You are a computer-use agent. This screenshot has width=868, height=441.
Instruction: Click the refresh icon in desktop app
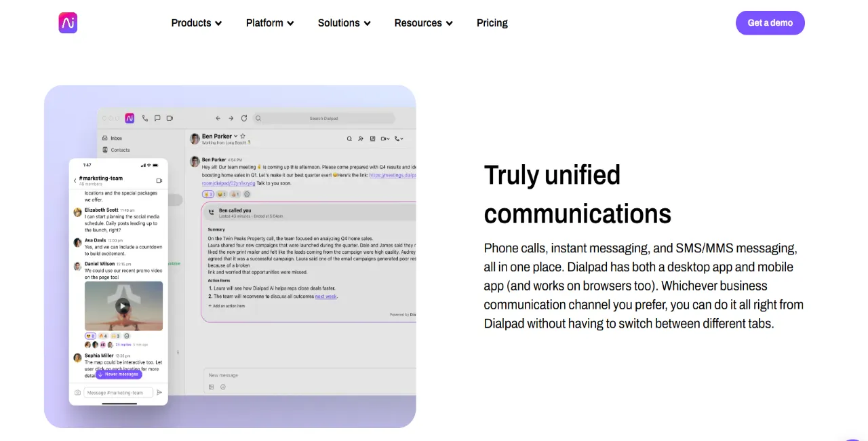pyautogui.click(x=244, y=118)
